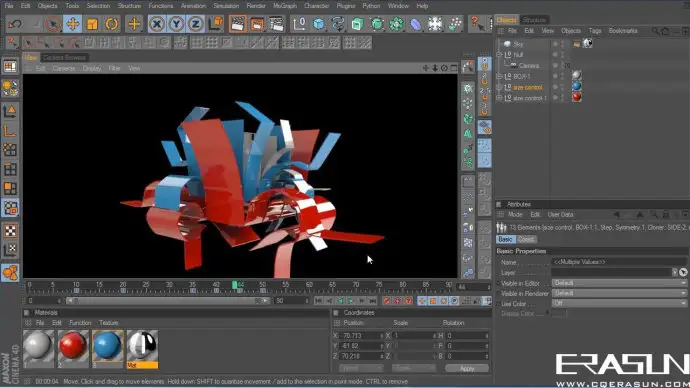Screen dimensions: 690x388
Task: Switch the coordinate system icon
Action: (x=216, y=24)
